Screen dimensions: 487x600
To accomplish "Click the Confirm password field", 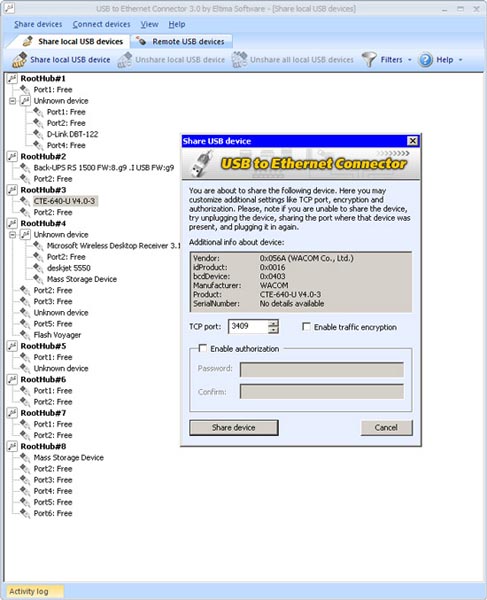I will click(321, 391).
